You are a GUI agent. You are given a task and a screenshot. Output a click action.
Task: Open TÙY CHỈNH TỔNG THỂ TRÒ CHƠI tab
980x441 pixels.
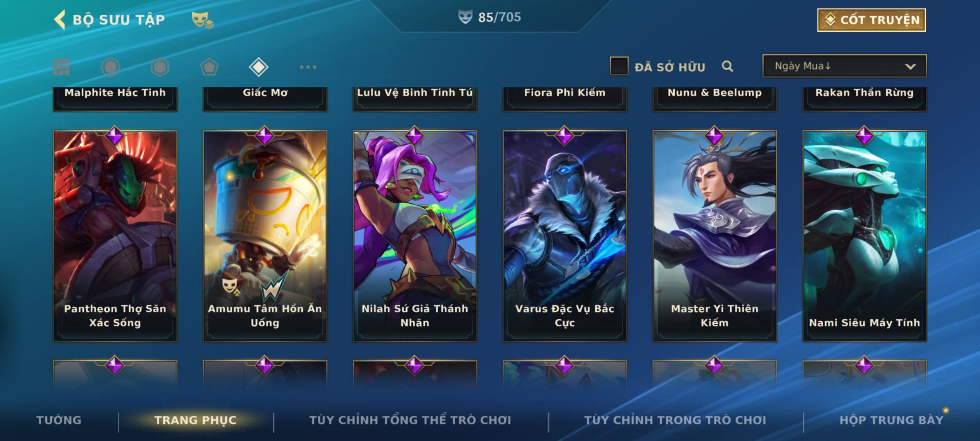point(410,420)
